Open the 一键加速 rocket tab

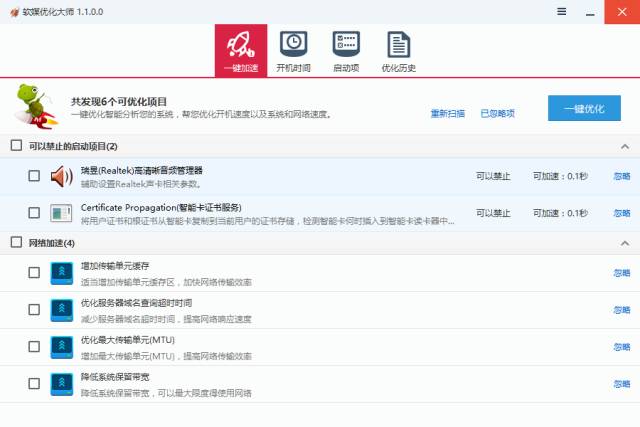click(x=241, y=50)
